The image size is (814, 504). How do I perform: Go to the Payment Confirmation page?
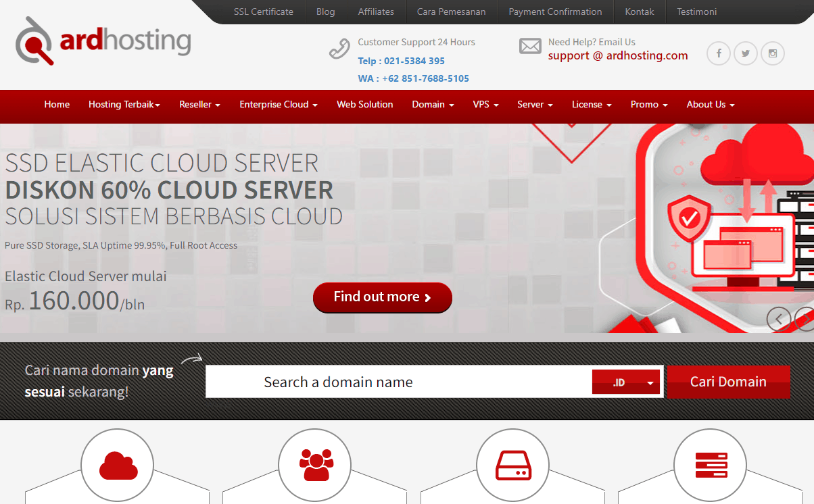[x=555, y=11]
